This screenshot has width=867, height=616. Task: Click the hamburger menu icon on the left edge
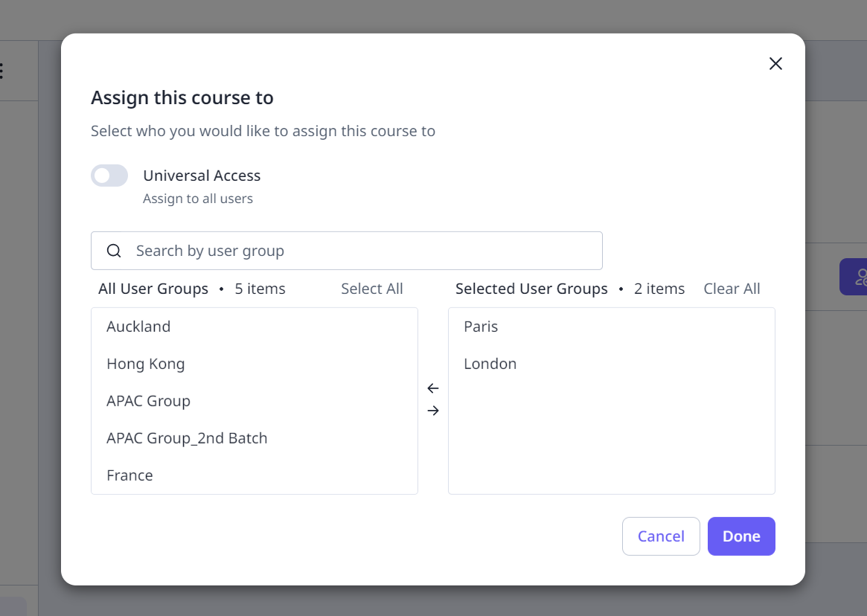[x=3, y=69]
